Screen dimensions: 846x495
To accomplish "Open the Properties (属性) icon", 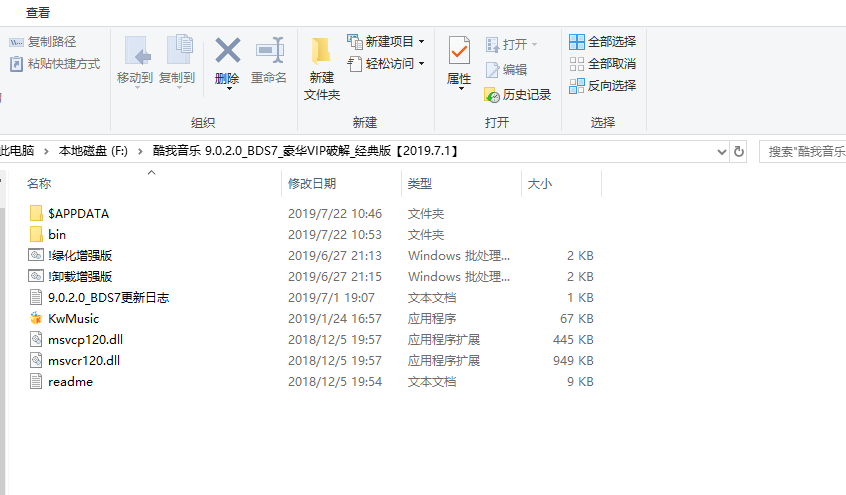I will [x=459, y=55].
